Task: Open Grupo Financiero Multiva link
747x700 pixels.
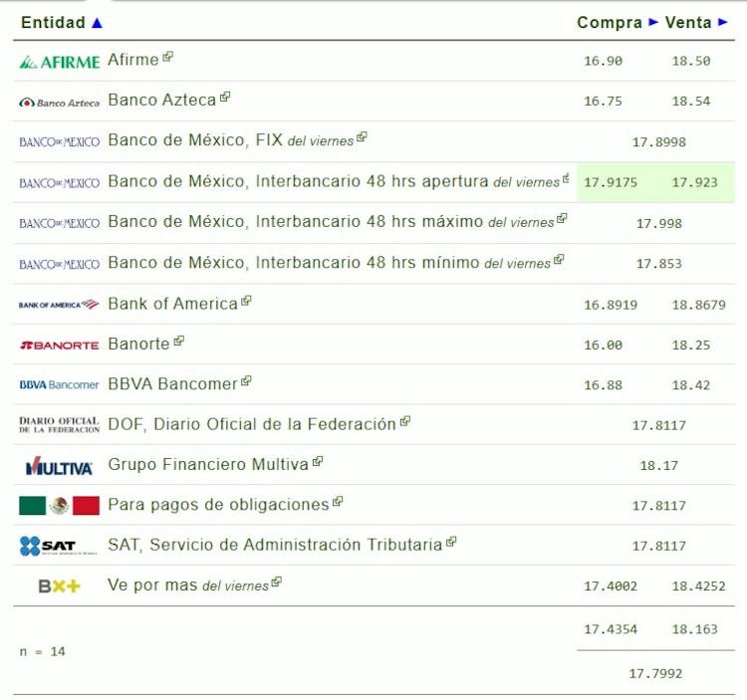Action: tap(208, 464)
